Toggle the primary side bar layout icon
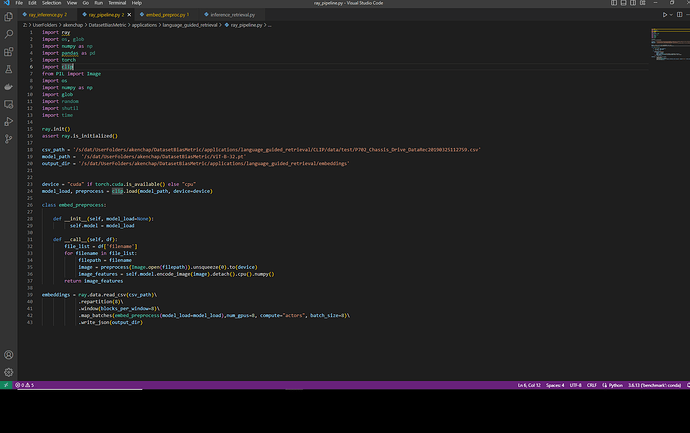This screenshot has height=433, width=690. coord(614,3)
